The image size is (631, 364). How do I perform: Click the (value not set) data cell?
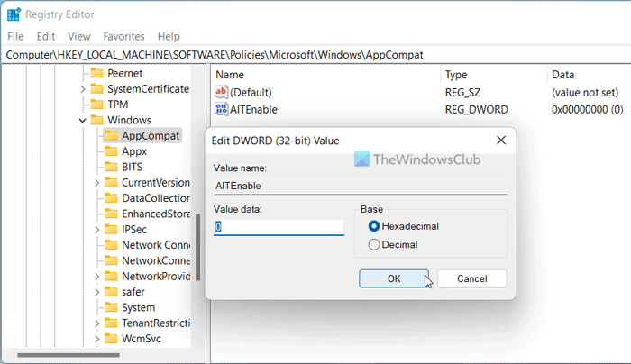(x=585, y=92)
